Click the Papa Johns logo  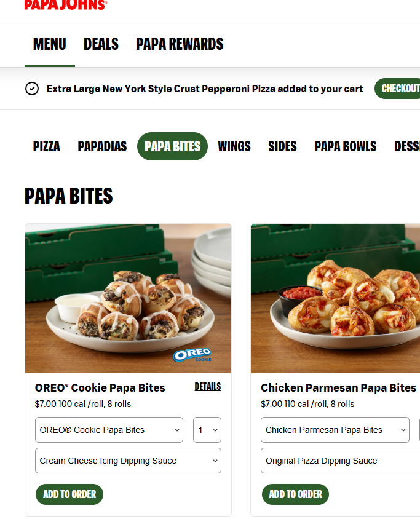point(66,5)
